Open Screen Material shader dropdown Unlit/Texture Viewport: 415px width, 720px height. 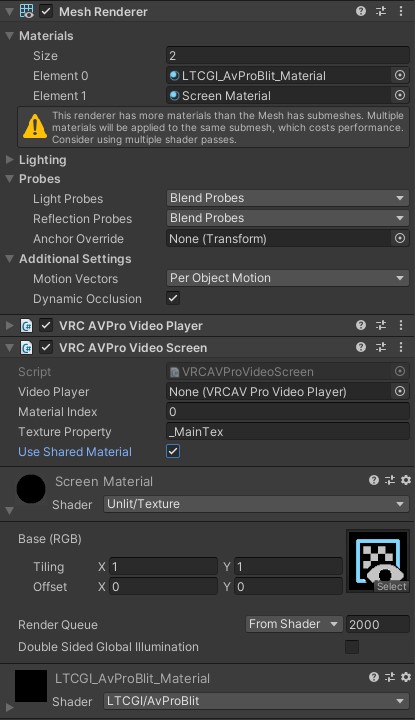pyautogui.click(x=256, y=504)
